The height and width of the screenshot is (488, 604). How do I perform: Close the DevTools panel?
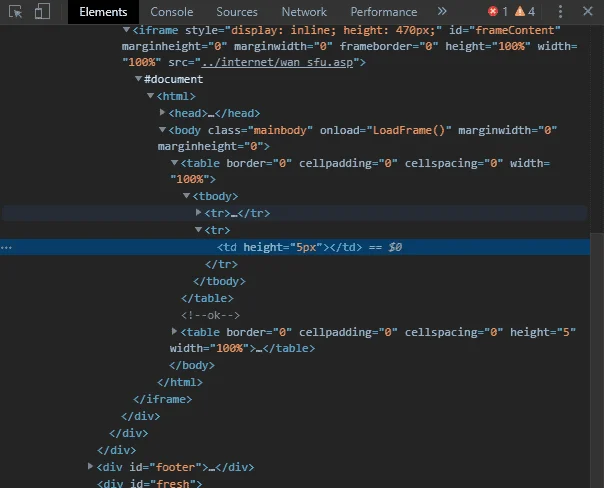coord(587,11)
